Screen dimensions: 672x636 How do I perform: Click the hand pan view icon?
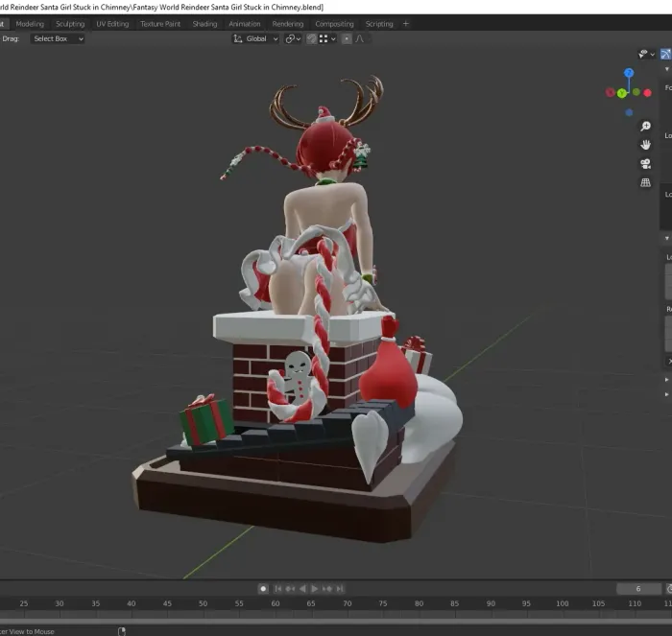[645, 145]
